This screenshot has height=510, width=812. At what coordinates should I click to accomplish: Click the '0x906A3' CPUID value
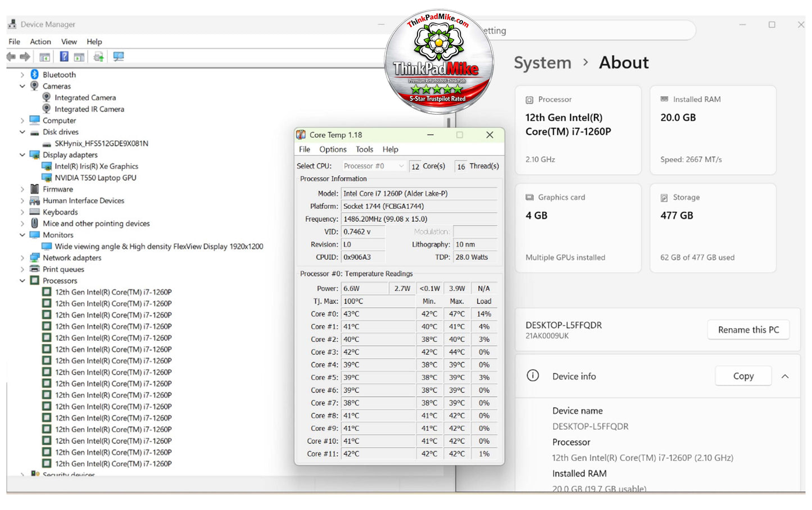click(357, 257)
